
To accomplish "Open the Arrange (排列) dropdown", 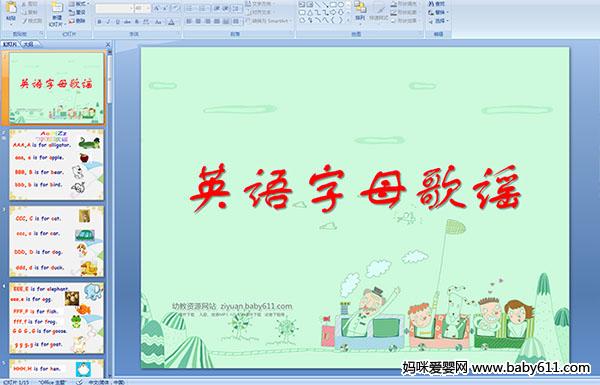I will point(360,12).
